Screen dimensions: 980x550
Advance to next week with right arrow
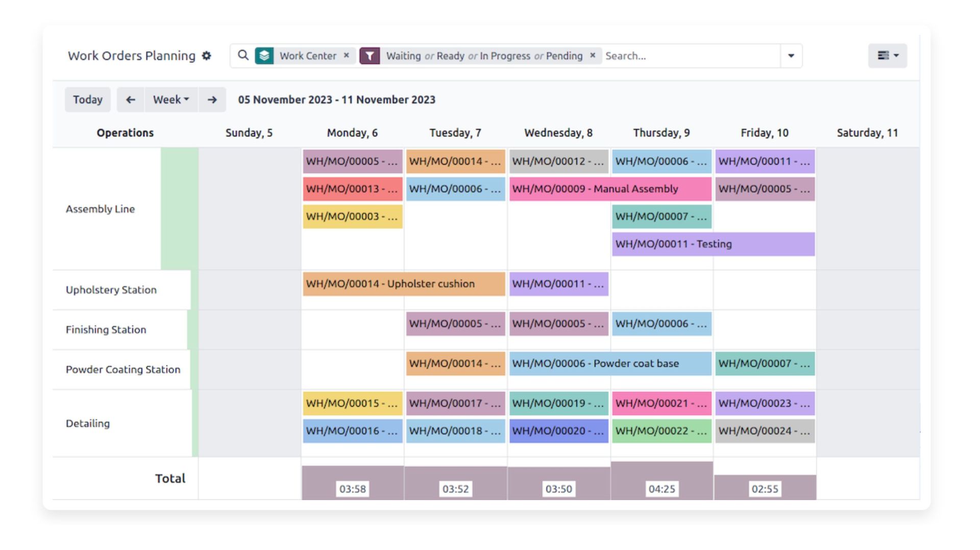pyautogui.click(x=212, y=100)
